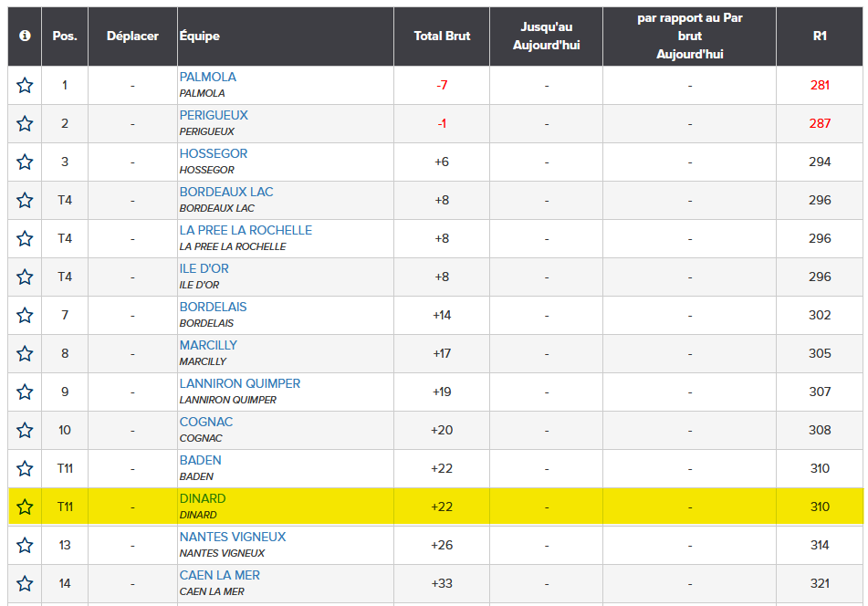Star the NANTES VIGNEUX team
Screen dimensions: 868x606
[25, 545]
